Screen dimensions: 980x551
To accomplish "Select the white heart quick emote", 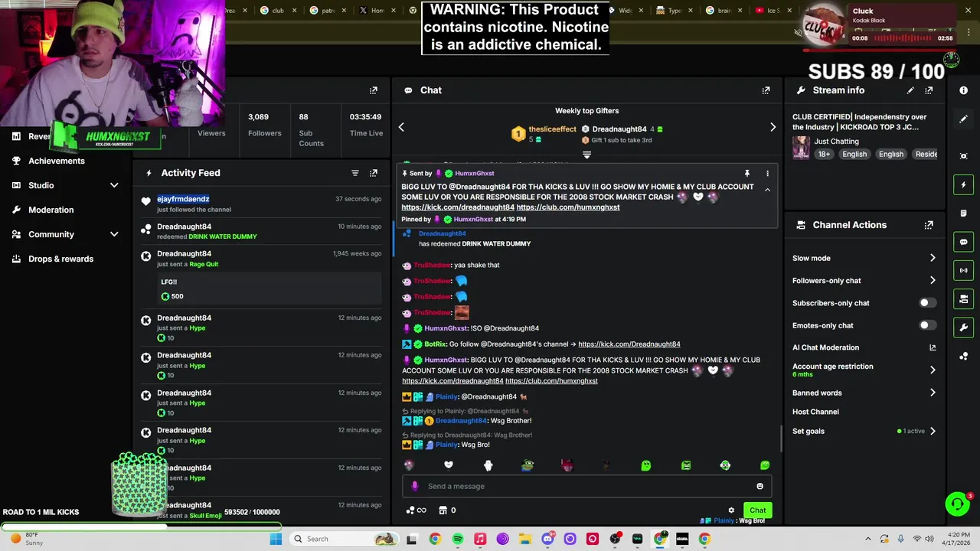I will coord(449,465).
